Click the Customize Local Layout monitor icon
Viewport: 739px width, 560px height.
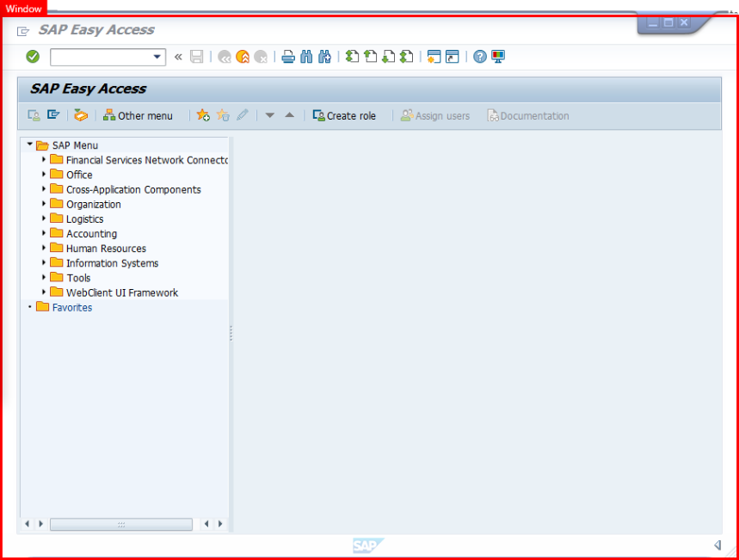(x=498, y=57)
